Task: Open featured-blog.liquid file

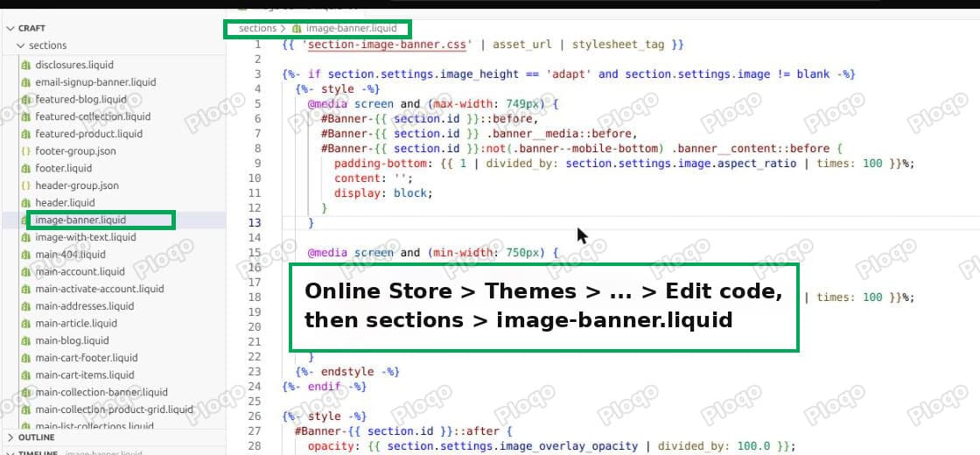Action: coord(80,100)
